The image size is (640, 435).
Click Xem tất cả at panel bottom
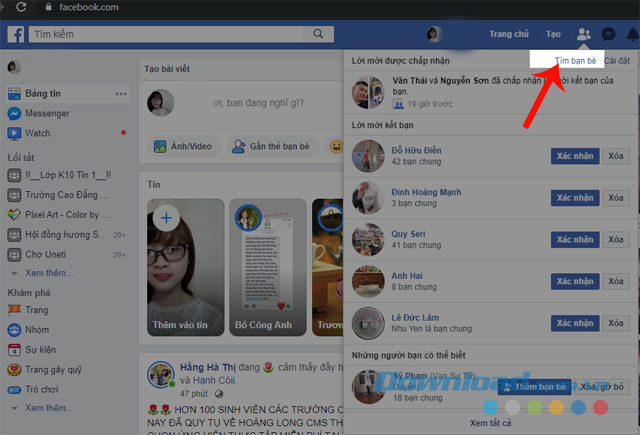click(490, 423)
